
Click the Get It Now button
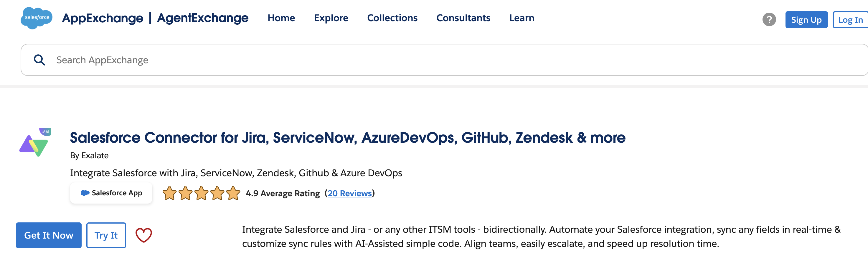pos(49,235)
